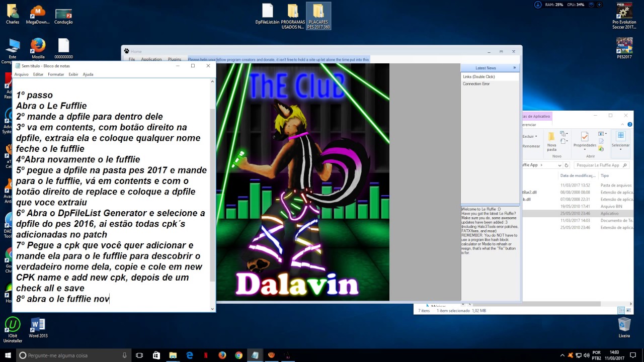Click Renomear in the Explorer ribbon

pyautogui.click(x=531, y=146)
